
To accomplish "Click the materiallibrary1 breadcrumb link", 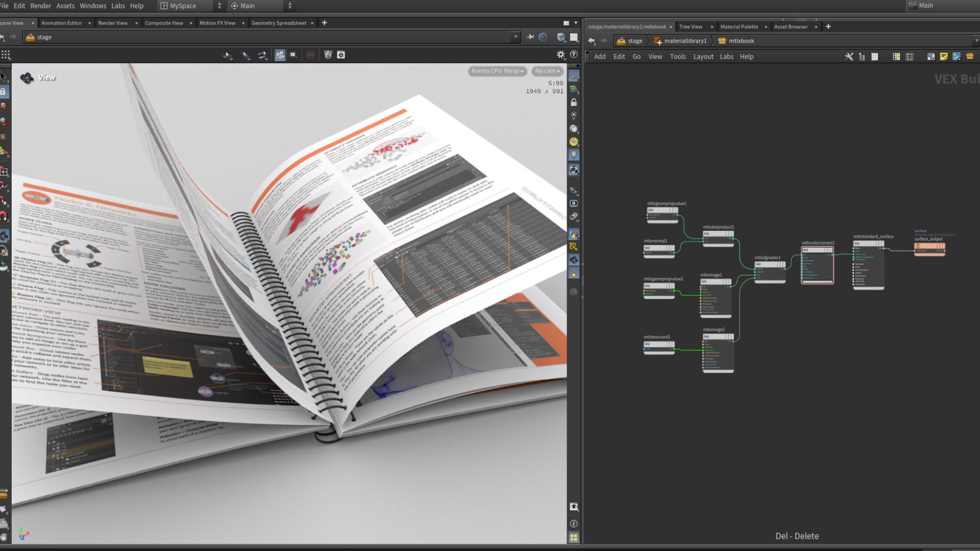I will point(684,41).
